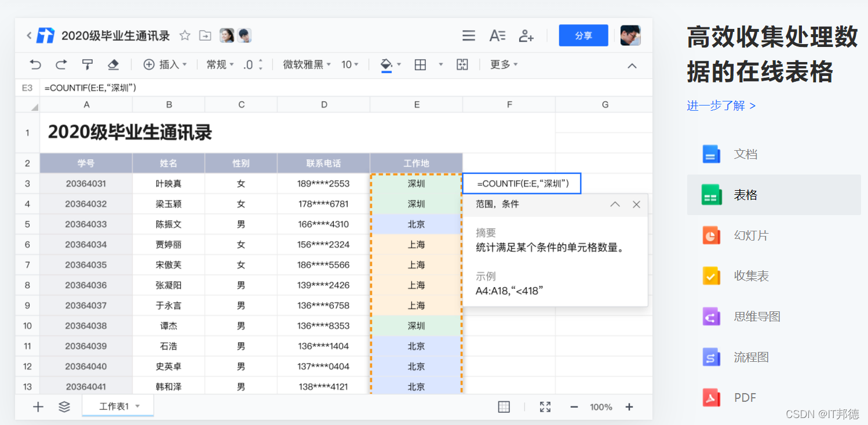Click the borders icon

tap(421, 64)
